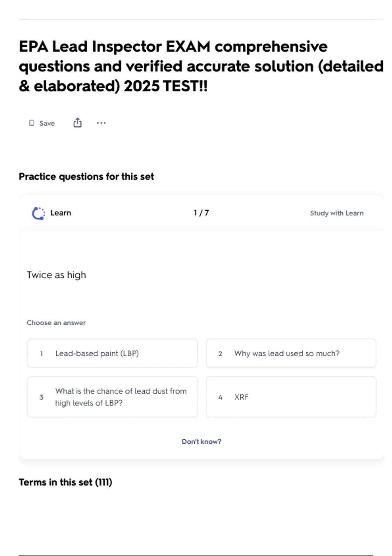Image resolution: width=392 pixels, height=556 pixels.
Task: Click the Save button label
Action: click(47, 123)
